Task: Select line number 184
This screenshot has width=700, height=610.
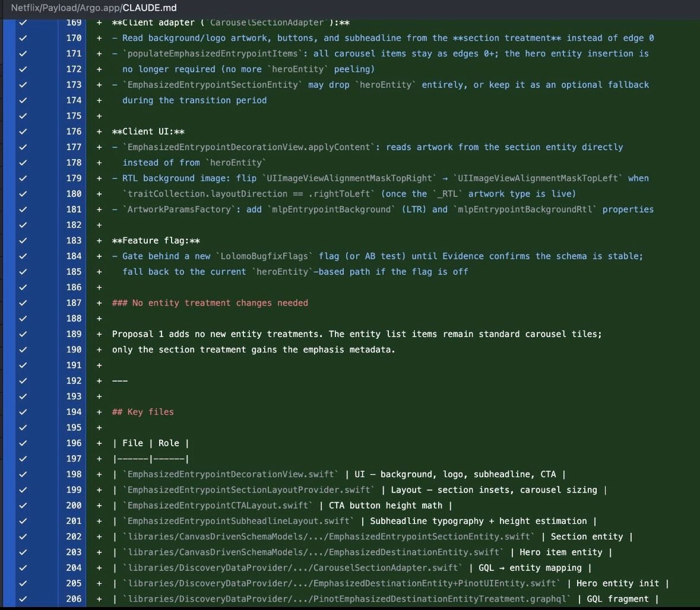Action: tap(74, 256)
